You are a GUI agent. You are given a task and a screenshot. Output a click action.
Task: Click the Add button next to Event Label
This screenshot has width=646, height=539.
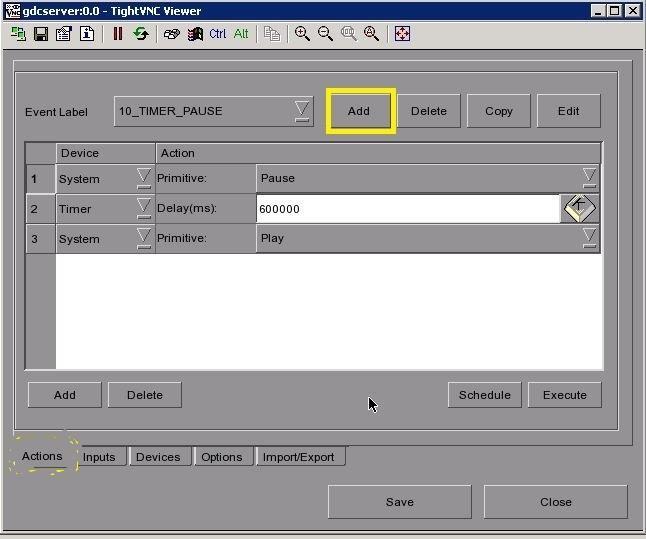[x=359, y=111]
